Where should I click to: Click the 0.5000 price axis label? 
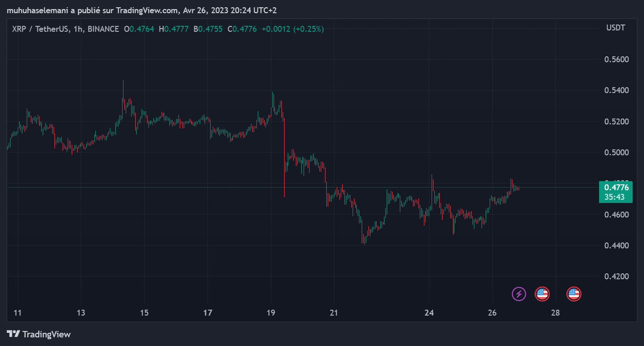tap(616, 153)
